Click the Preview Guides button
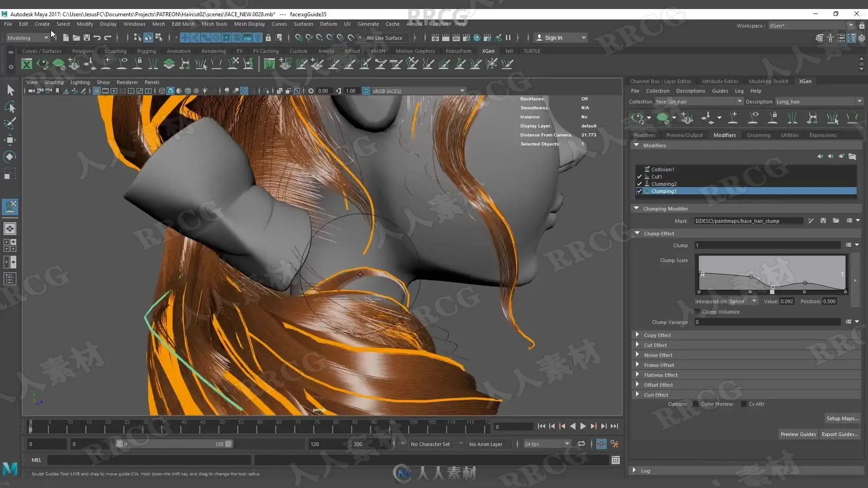Viewport: 868px width, 488px height. [x=798, y=434]
